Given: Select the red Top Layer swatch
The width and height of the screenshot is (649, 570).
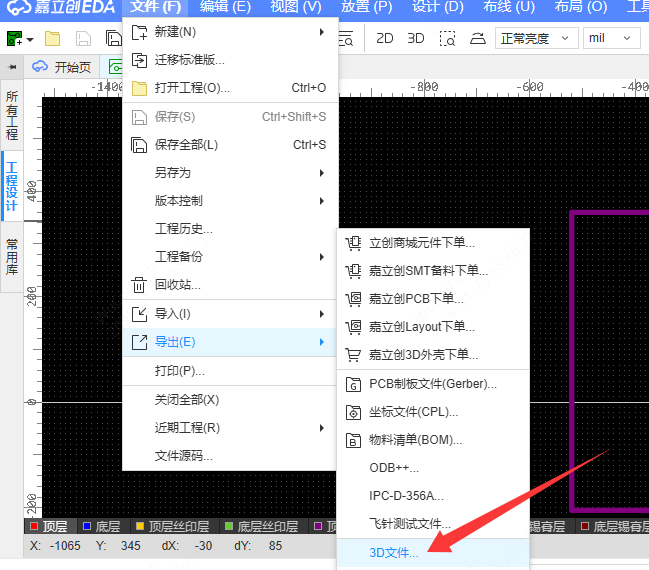Looking at the screenshot, I should 35,526.
